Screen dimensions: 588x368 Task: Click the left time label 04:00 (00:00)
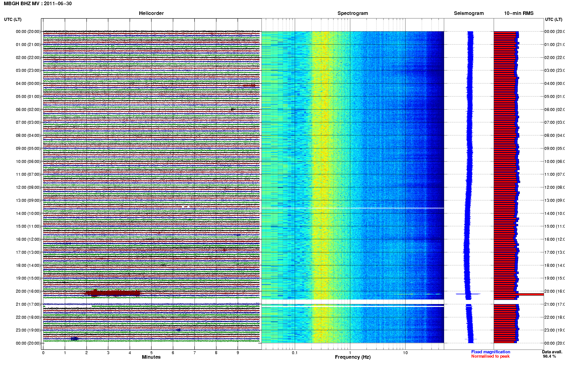coord(28,83)
